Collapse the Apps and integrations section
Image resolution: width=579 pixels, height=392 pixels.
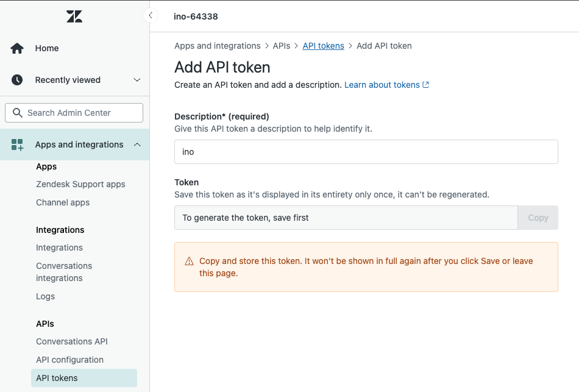[x=137, y=144]
